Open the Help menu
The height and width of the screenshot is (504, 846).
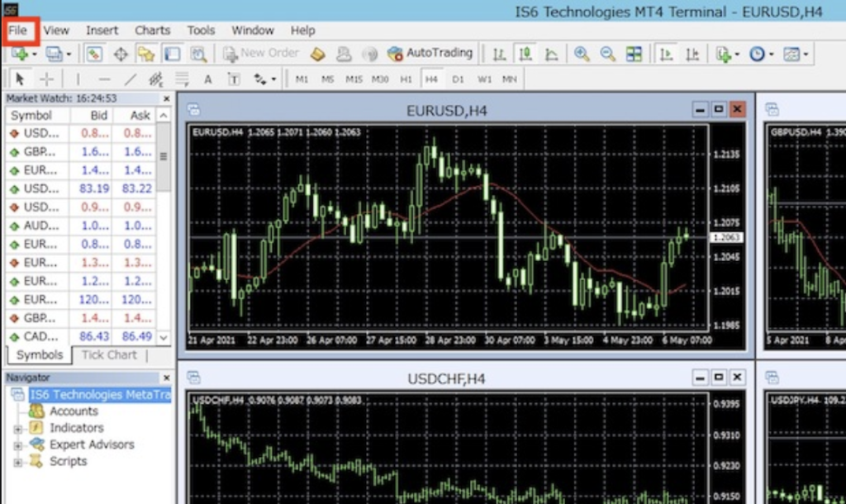[302, 31]
